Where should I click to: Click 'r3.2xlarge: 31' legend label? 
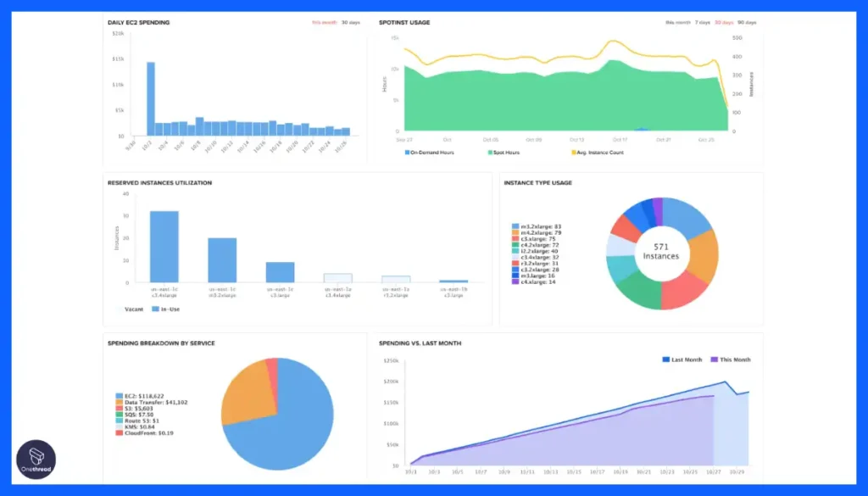(539, 264)
